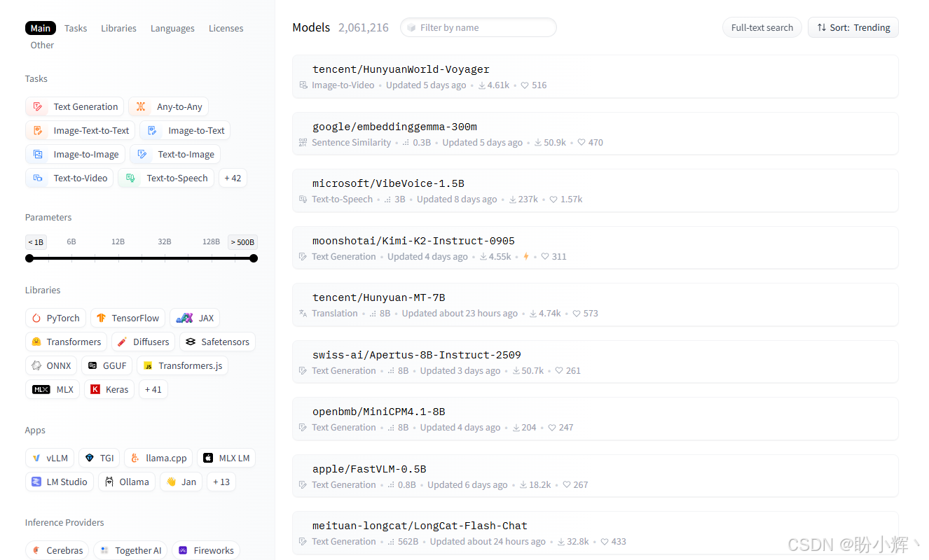Click the TensorFlow library icon
Viewport: 929px width, 560px height.
coord(102,318)
